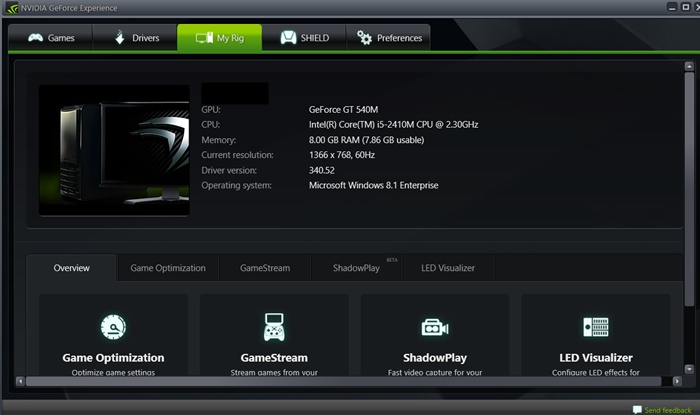Open the Games tab

tap(50, 38)
